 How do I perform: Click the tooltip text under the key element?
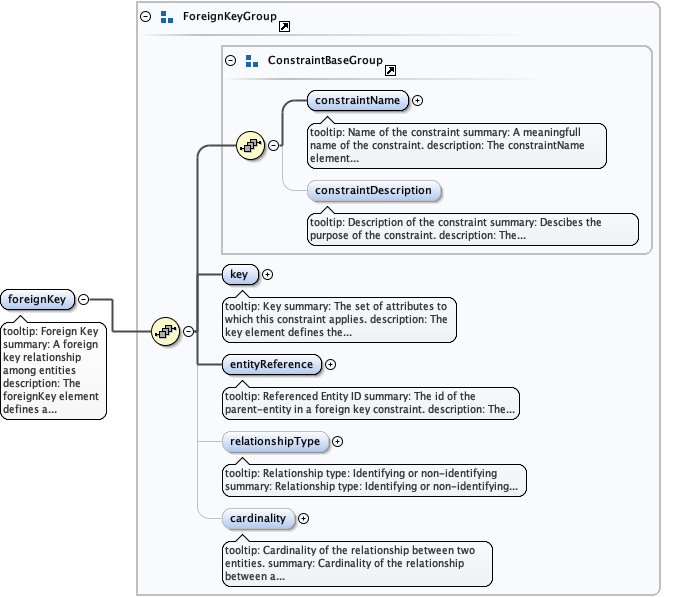point(338,319)
